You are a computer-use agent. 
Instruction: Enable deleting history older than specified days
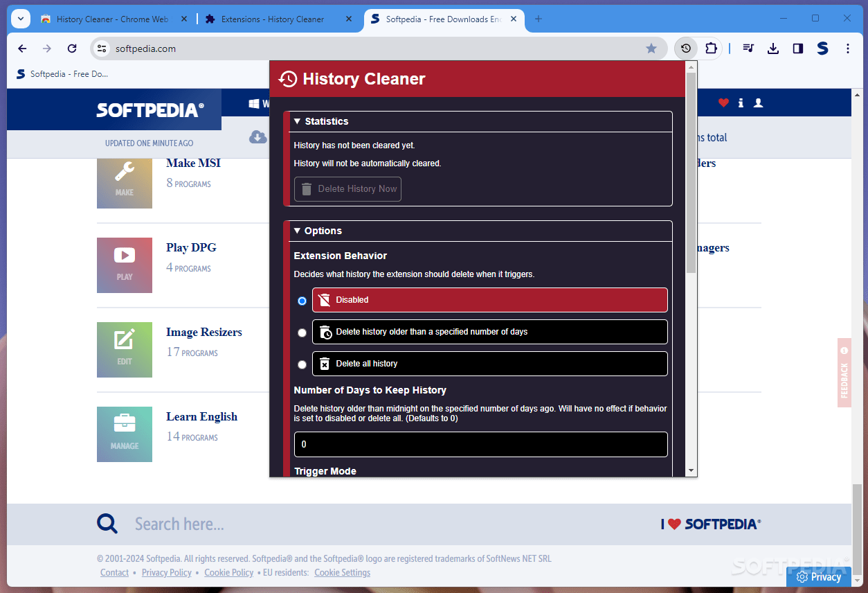302,333
